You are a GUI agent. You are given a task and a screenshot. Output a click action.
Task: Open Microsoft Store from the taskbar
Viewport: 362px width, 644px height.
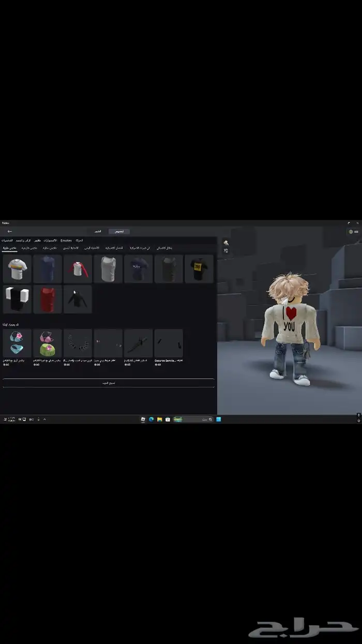[x=168, y=419]
